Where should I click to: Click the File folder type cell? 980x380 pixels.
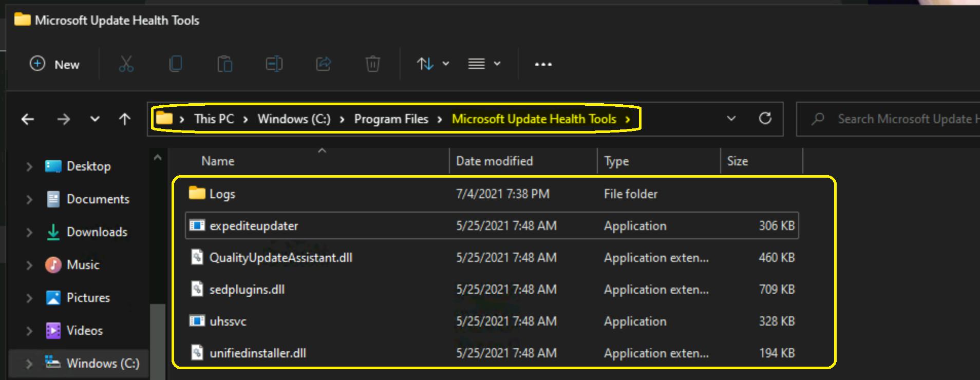631,194
